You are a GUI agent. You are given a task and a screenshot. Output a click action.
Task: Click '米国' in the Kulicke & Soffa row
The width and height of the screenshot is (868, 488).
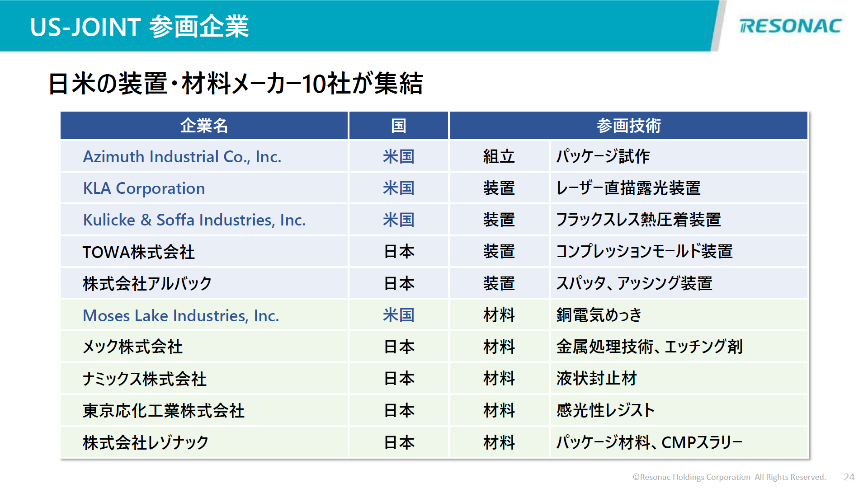(398, 220)
